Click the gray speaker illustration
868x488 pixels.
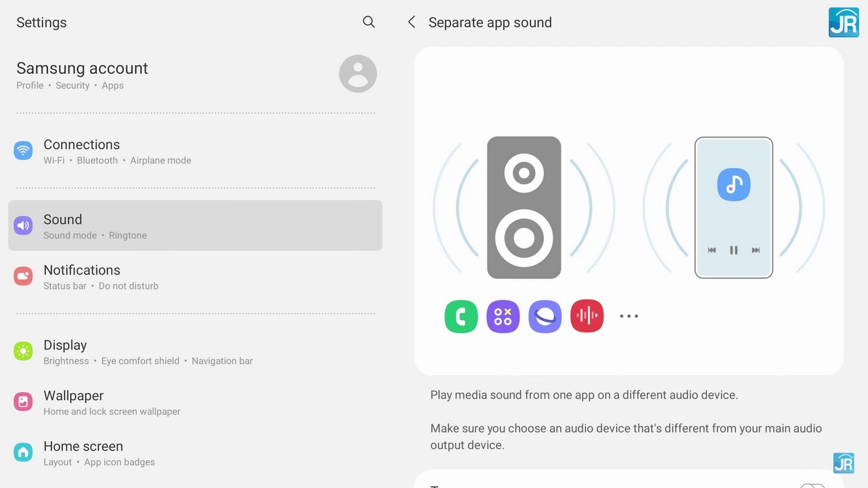[524, 207]
